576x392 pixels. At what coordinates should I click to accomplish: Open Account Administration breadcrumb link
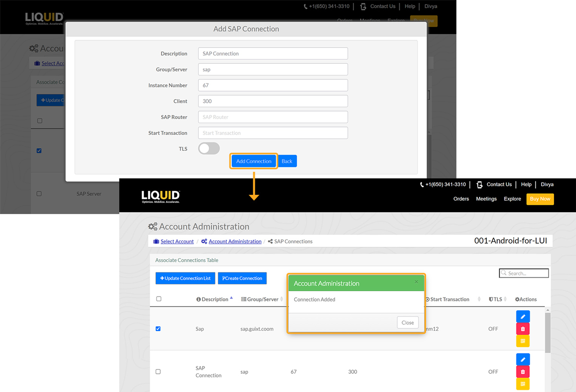[235, 241]
